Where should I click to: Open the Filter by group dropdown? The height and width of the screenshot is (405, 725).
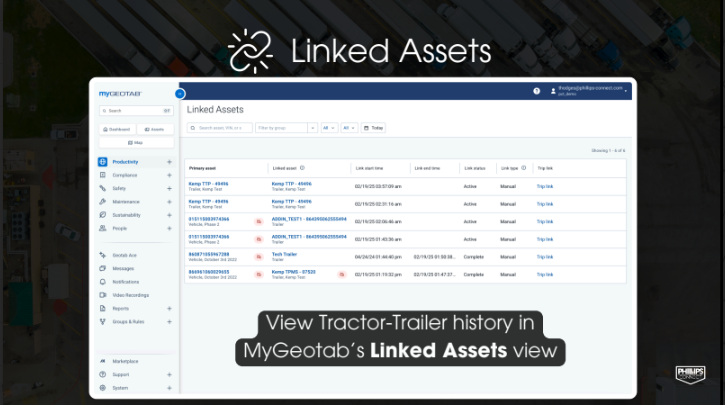pos(313,128)
